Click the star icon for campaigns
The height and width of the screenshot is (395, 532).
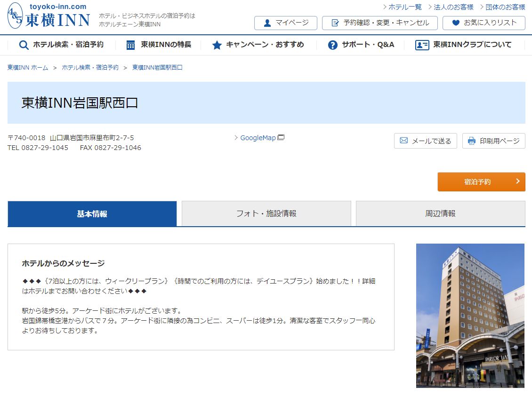tap(217, 45)
